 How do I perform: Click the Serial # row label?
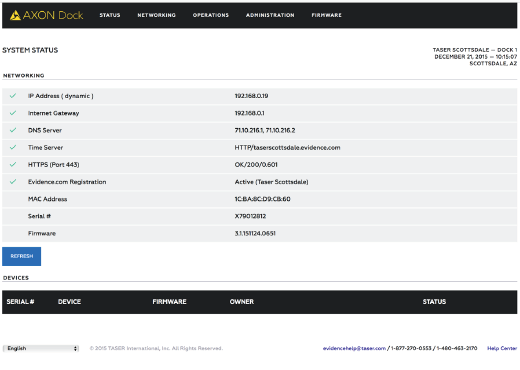point(39,216)
